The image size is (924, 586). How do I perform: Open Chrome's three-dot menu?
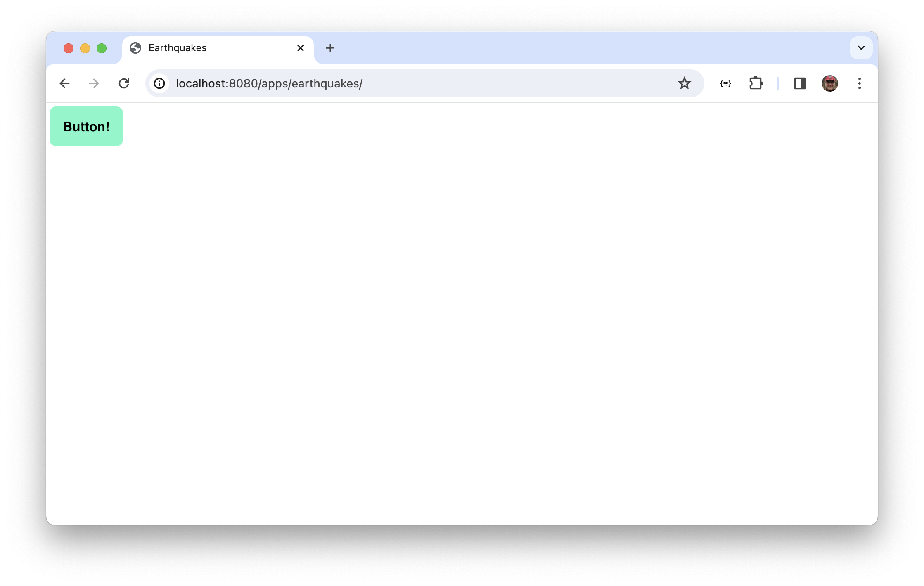(x=859, y=83)
